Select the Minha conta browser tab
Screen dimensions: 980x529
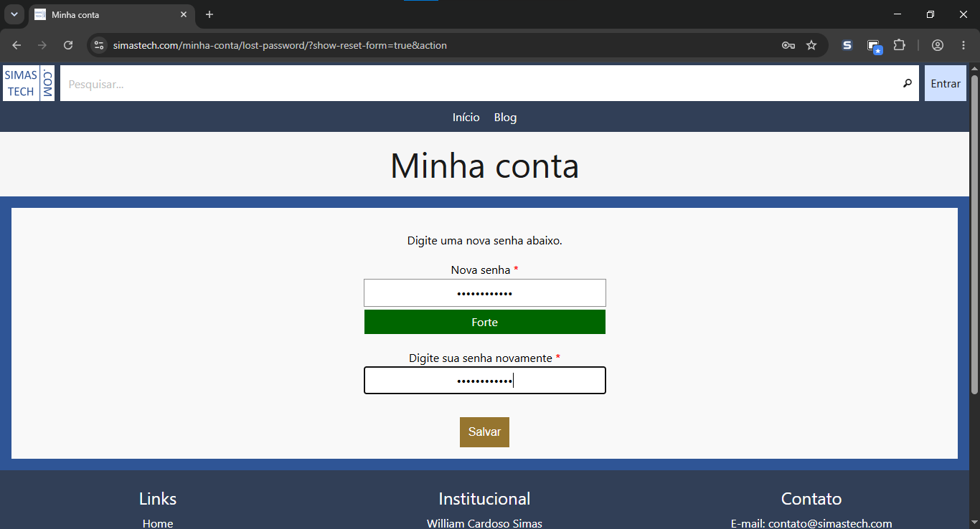pyautogui.click(x=111, y=14)
